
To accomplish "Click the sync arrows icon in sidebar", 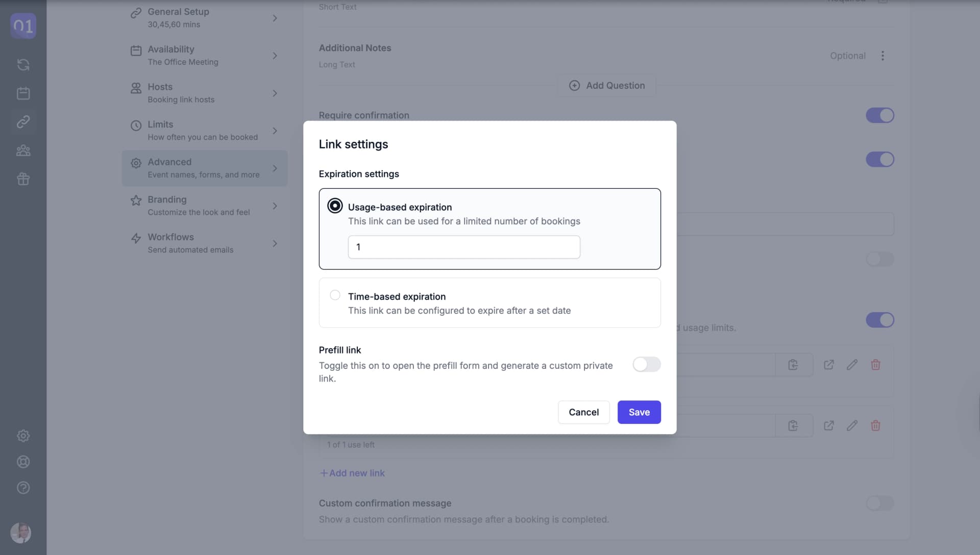I will pos(23,65).
